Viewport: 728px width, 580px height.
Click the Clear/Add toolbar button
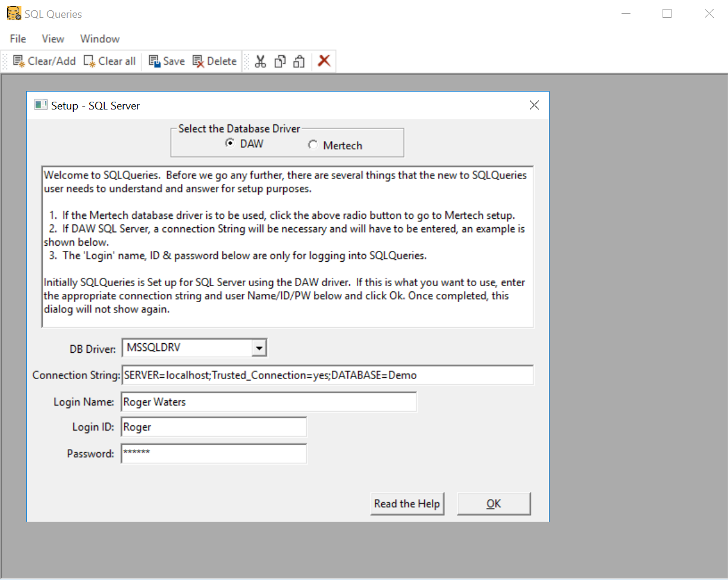pyautogui.click(x=45, y=61)
